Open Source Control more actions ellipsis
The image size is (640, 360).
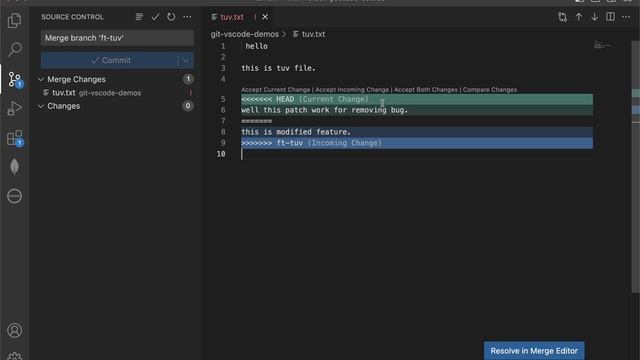[x=187, y=17]
